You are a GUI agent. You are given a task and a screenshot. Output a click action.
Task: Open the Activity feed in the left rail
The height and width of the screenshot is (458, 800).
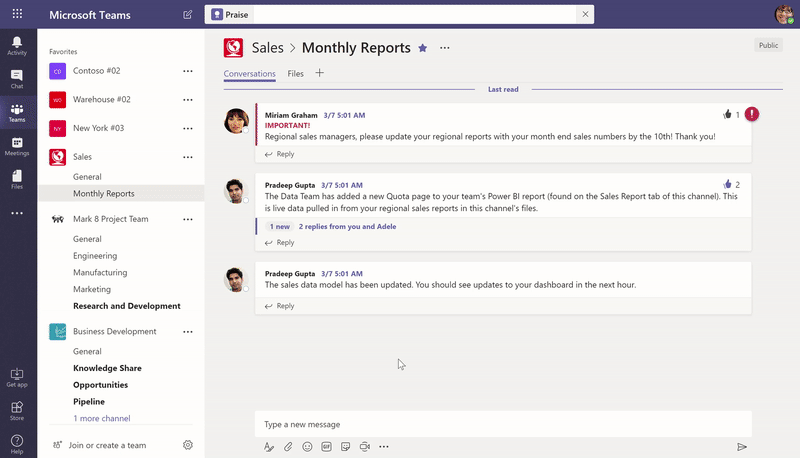click(x=17, y=45)
